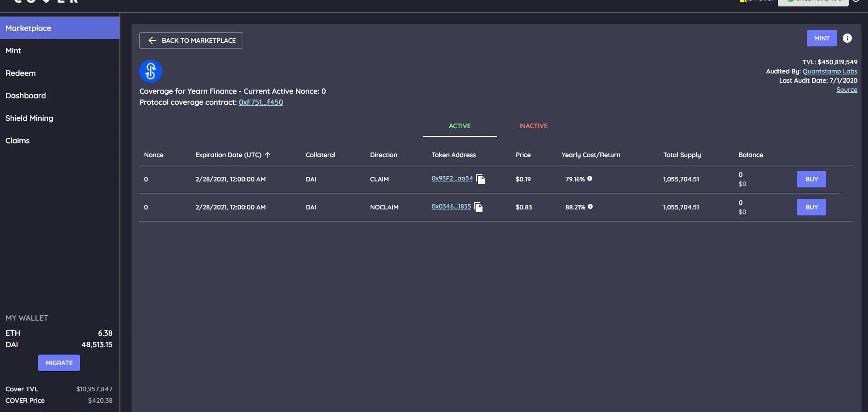This screenshot has width=868, height=412.
Task: Open Redeem page from sidebar
Action: [21, 73]
